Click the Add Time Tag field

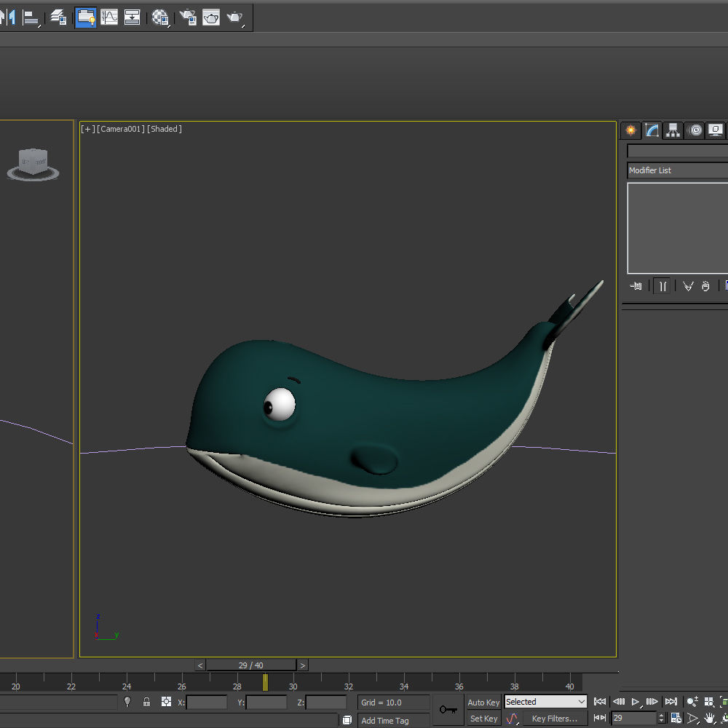point(393,721)
